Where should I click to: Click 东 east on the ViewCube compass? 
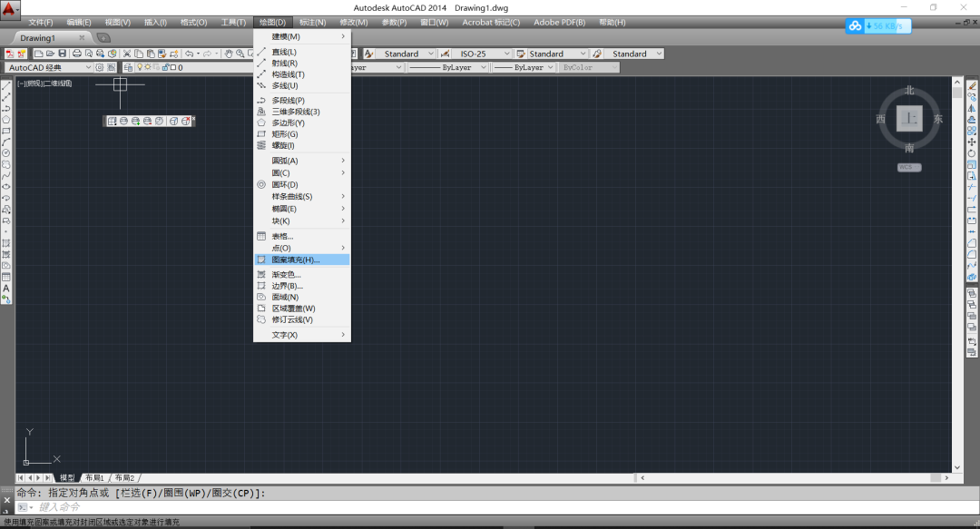938,119
